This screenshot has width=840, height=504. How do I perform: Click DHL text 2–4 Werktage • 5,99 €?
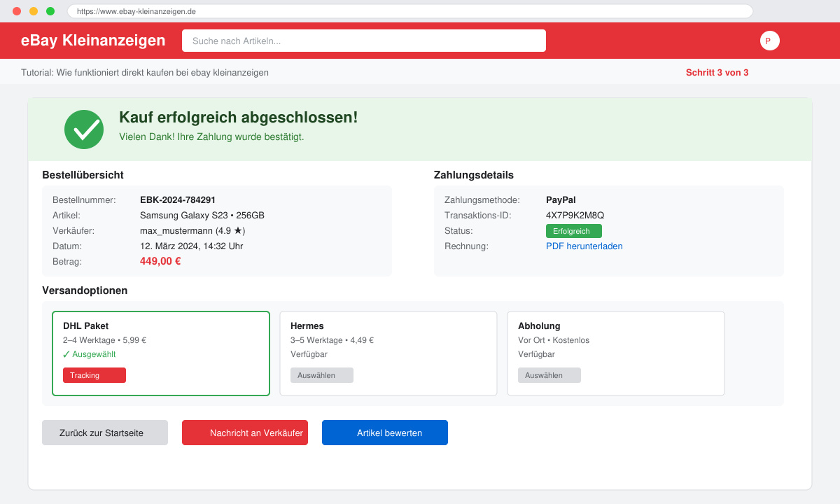click(104, 340)
